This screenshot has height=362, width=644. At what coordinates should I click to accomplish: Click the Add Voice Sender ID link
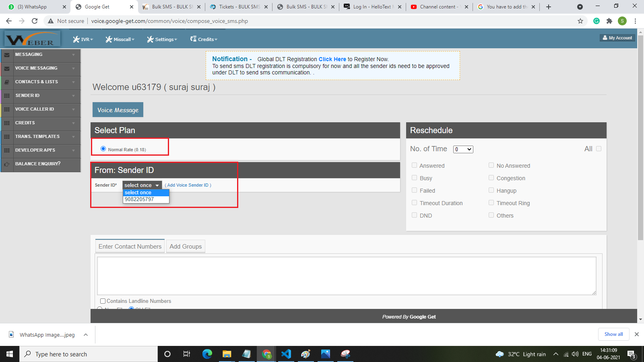tap(188, 185)
